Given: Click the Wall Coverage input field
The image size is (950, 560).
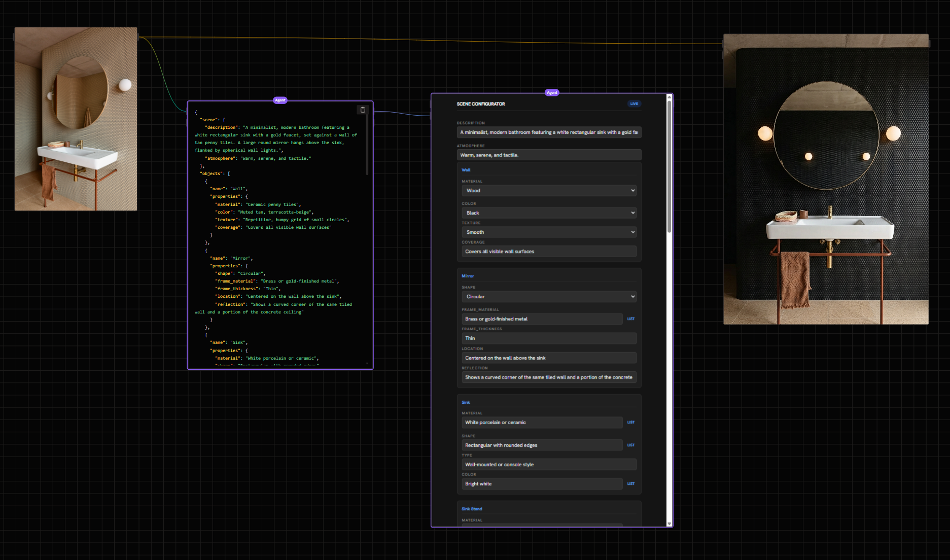Looking at the screenshot, I should pyautogui.click(x=549, y=251).
